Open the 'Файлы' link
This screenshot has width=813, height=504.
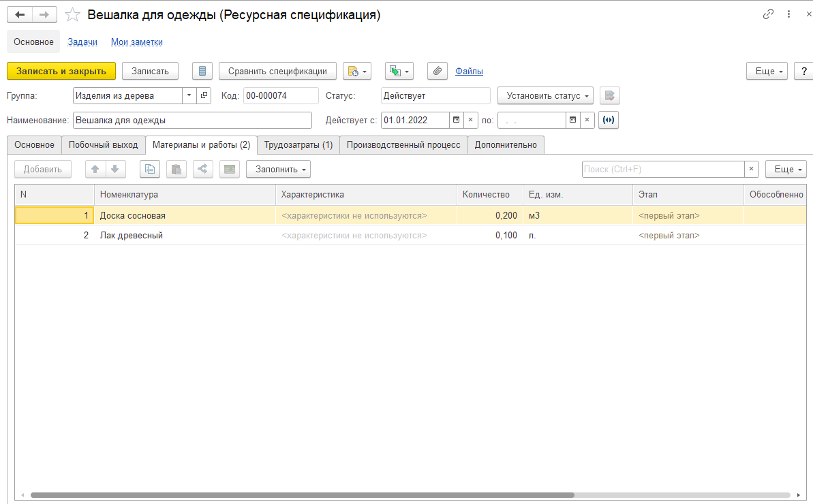pyautogui.click(x=469, y=71)
